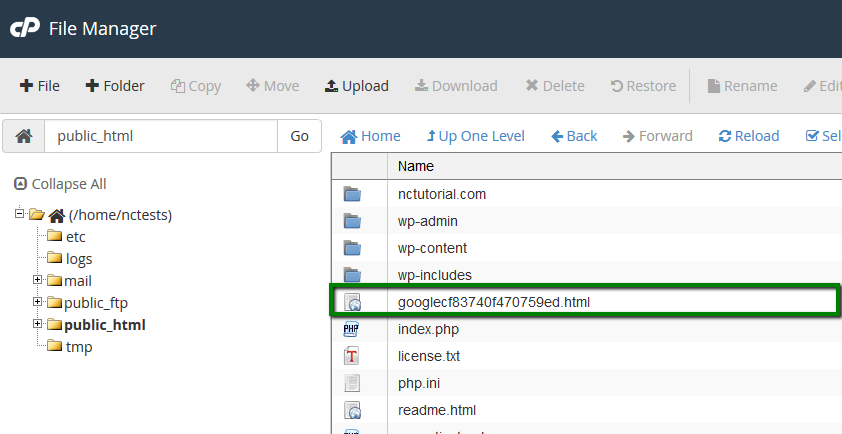Expand the mail folder in tree

(38, 280)
